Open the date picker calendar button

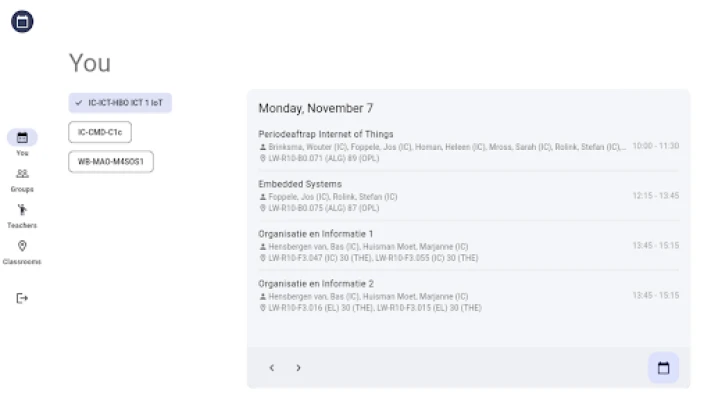[662, 368]
